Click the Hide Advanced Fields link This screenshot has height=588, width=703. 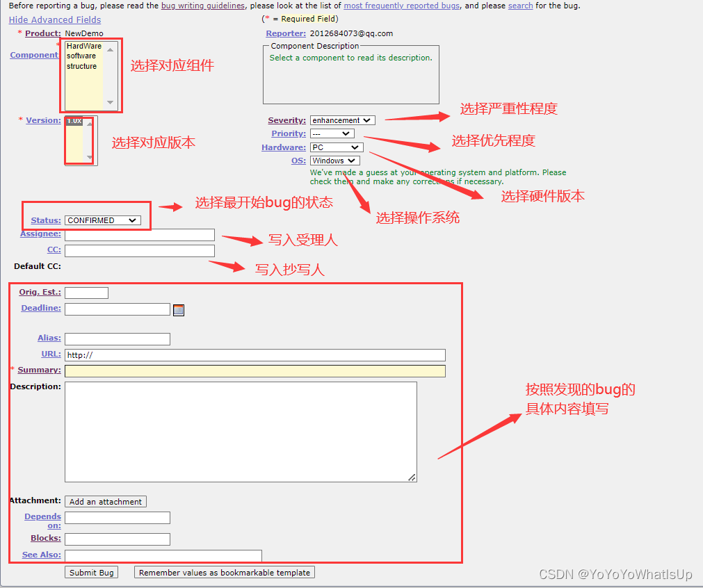coord(55,19)
